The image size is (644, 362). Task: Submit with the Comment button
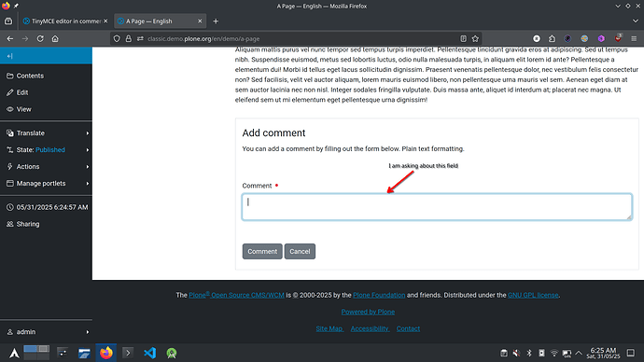262,251
